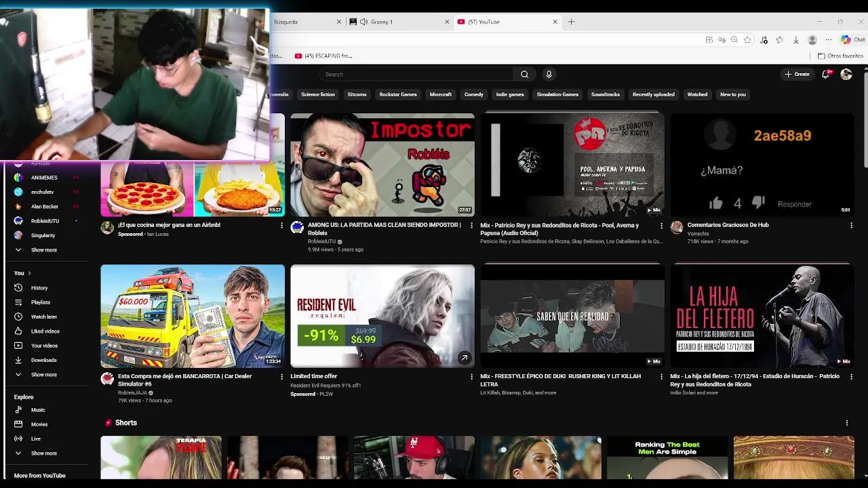Close the (57) YouTube tab

[555, 22]
